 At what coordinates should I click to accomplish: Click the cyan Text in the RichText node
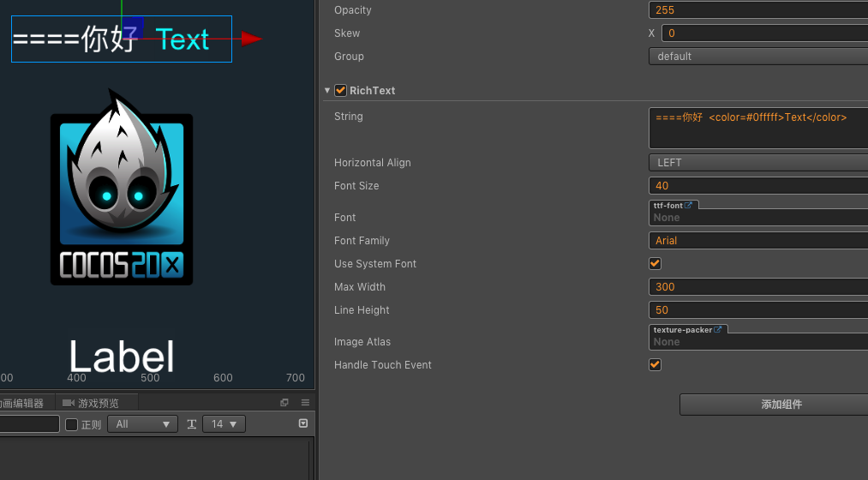[183, 40]
